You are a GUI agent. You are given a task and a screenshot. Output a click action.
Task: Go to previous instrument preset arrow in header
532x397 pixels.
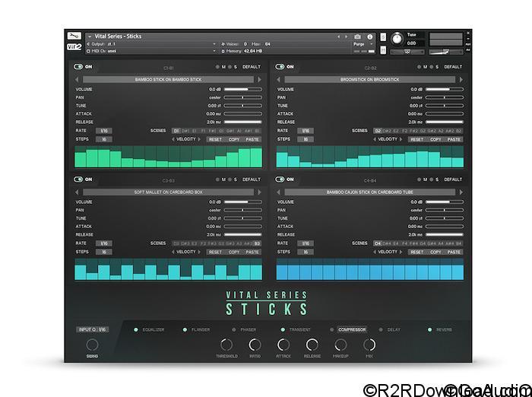tap(338, 37)
